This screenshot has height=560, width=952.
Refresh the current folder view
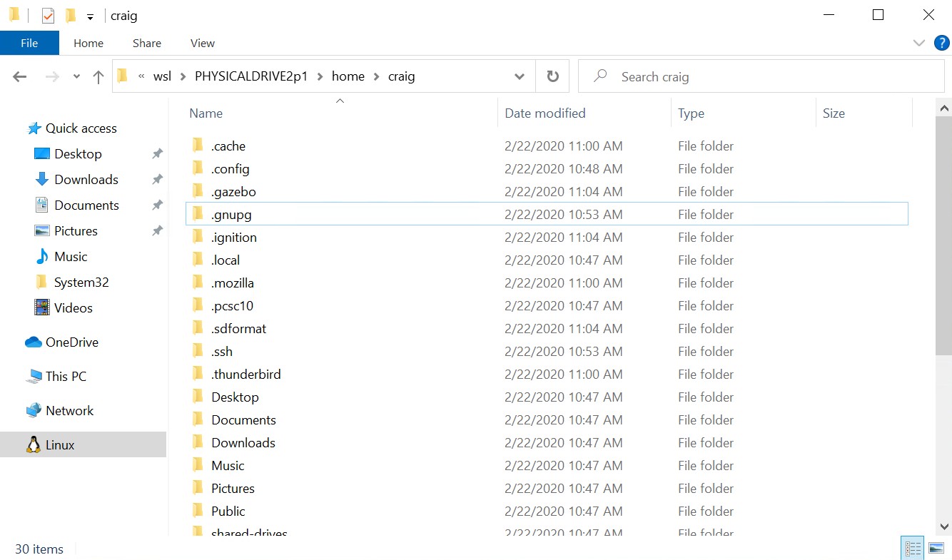(552, 76)
